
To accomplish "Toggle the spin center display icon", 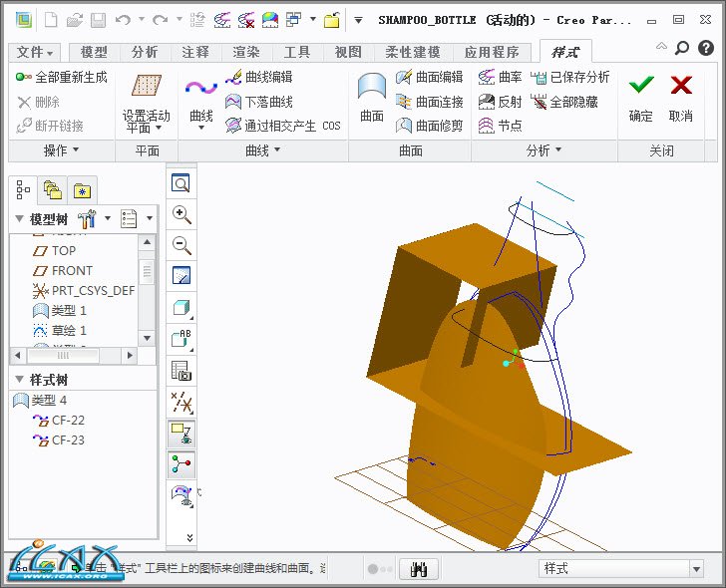I will click(x=181, y=464).
